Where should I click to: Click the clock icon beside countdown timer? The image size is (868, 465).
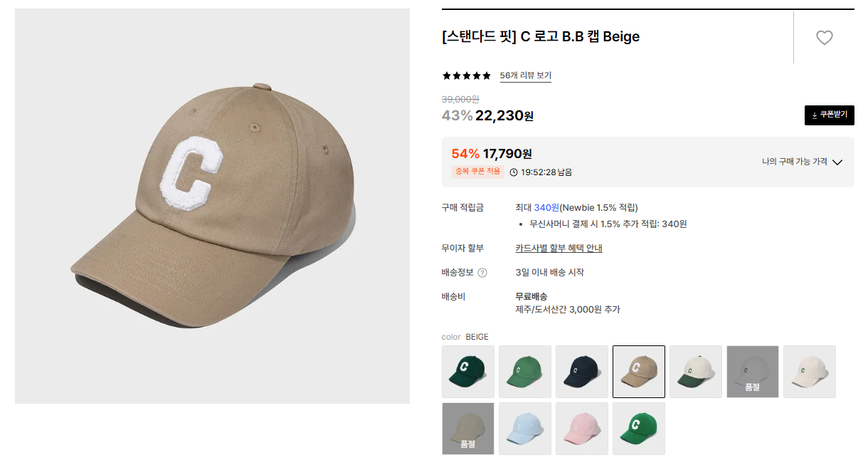pos(514,172)
